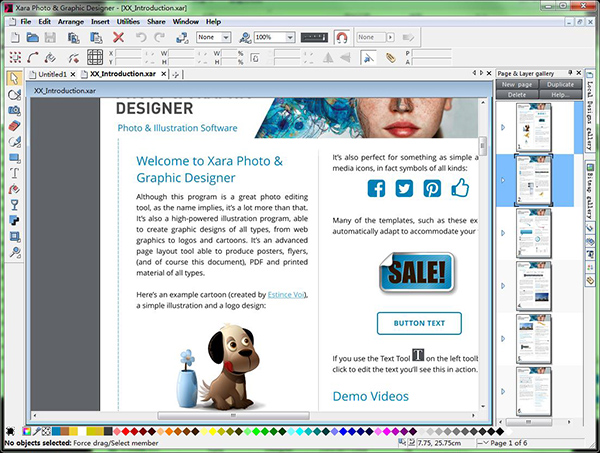Expand page 4 layers in gallery

tap(503, 286)
